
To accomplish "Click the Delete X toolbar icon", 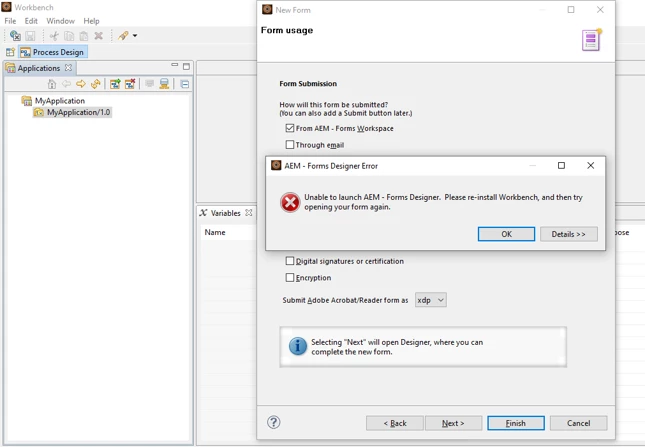I will click(98, 36).
